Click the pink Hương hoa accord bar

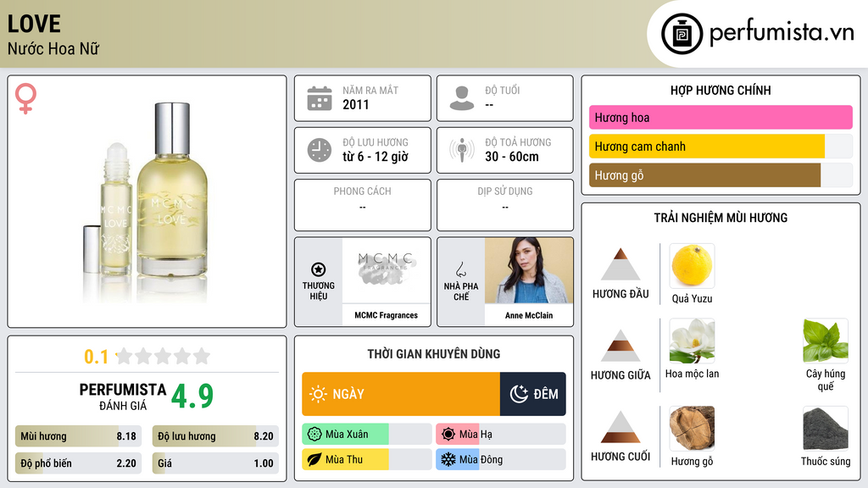[721, 117]
